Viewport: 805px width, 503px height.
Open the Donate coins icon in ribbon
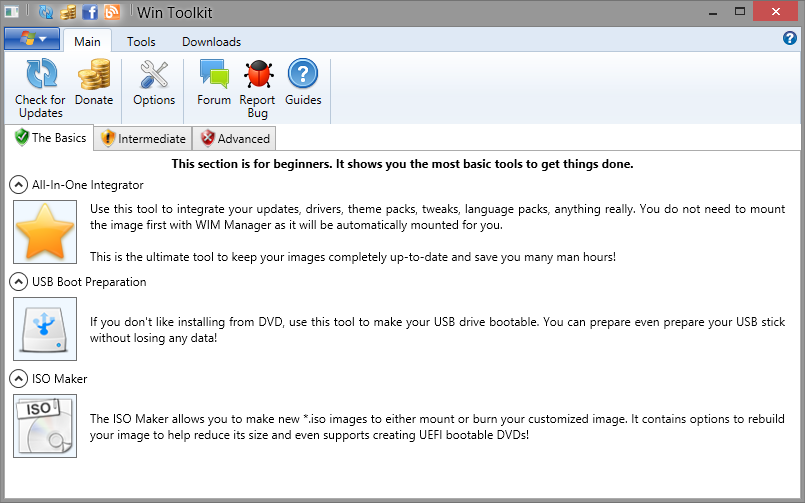pos(94,75)
